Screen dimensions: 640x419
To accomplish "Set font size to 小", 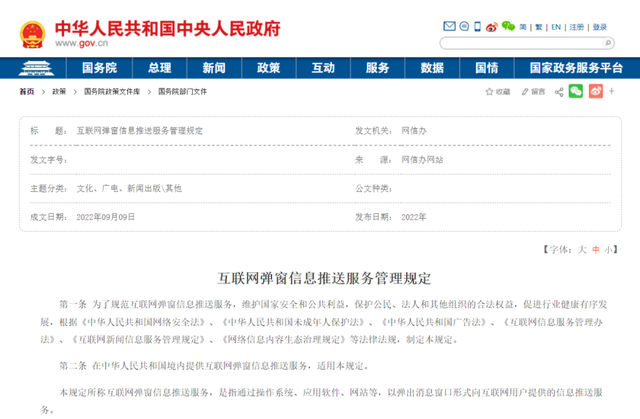I will point(608,249).
